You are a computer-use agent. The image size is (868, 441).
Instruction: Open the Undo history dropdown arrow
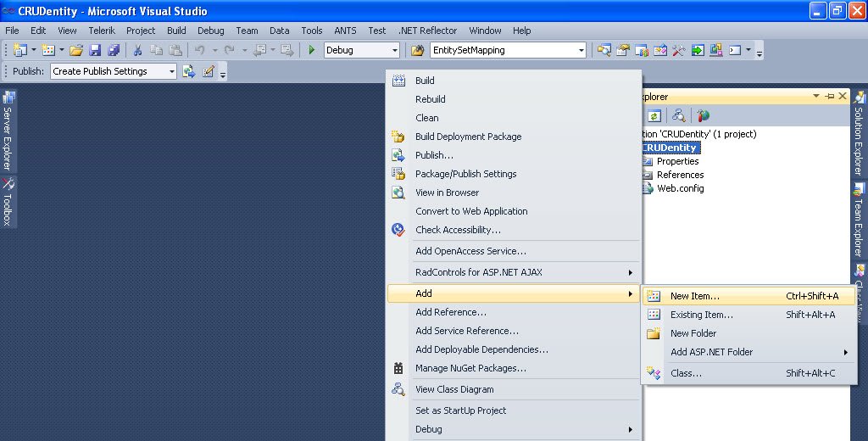pyautogui.click(x=214, y=50)
